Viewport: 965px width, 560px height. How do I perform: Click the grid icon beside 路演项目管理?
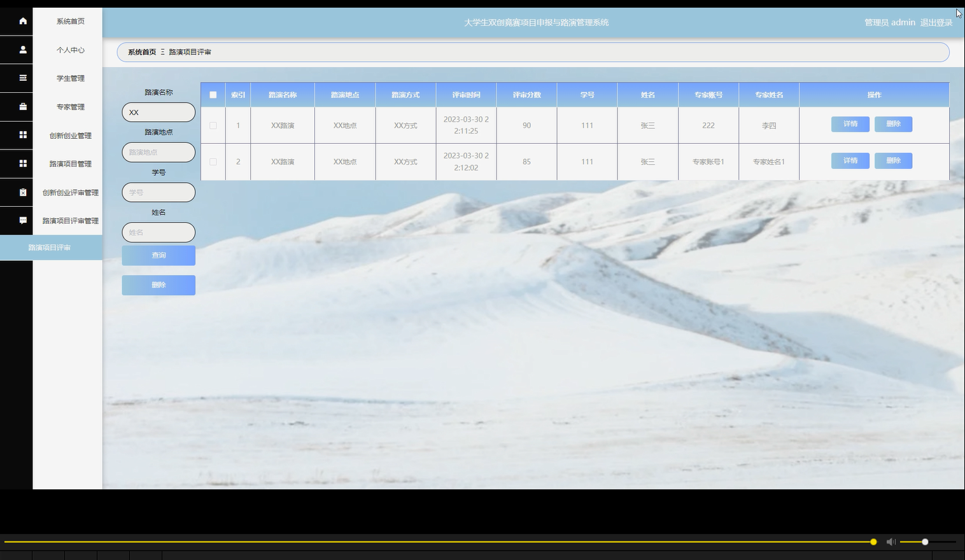click(x=23, y=164)
